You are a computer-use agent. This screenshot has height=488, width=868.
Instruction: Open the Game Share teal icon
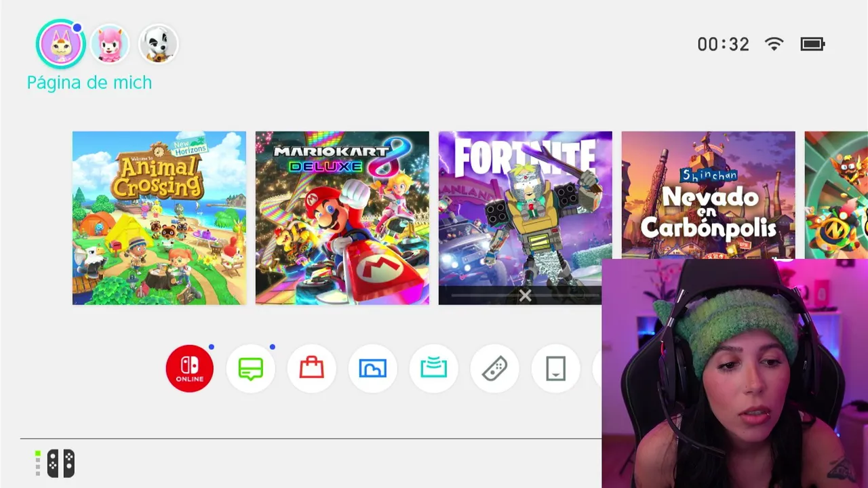(x=434, y=369)
